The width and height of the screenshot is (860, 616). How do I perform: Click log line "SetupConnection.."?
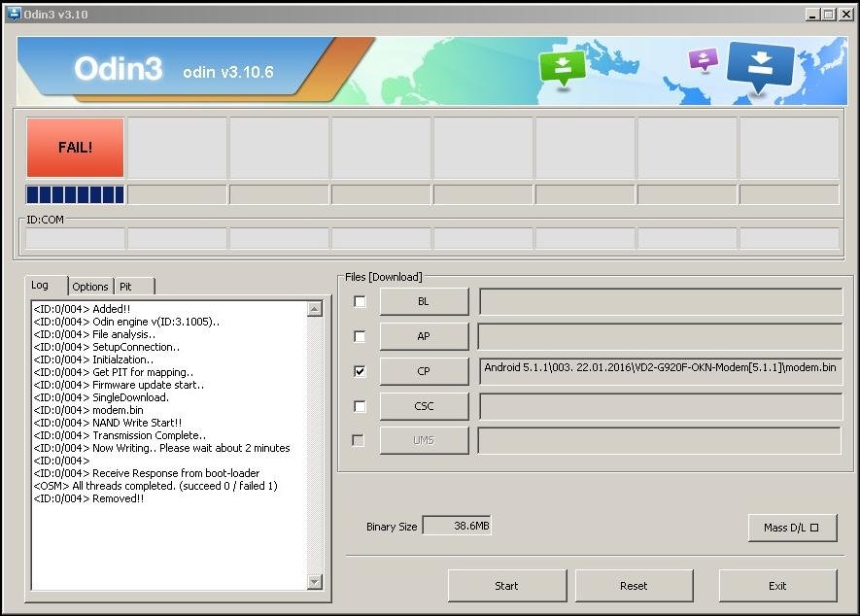[106, 347]
